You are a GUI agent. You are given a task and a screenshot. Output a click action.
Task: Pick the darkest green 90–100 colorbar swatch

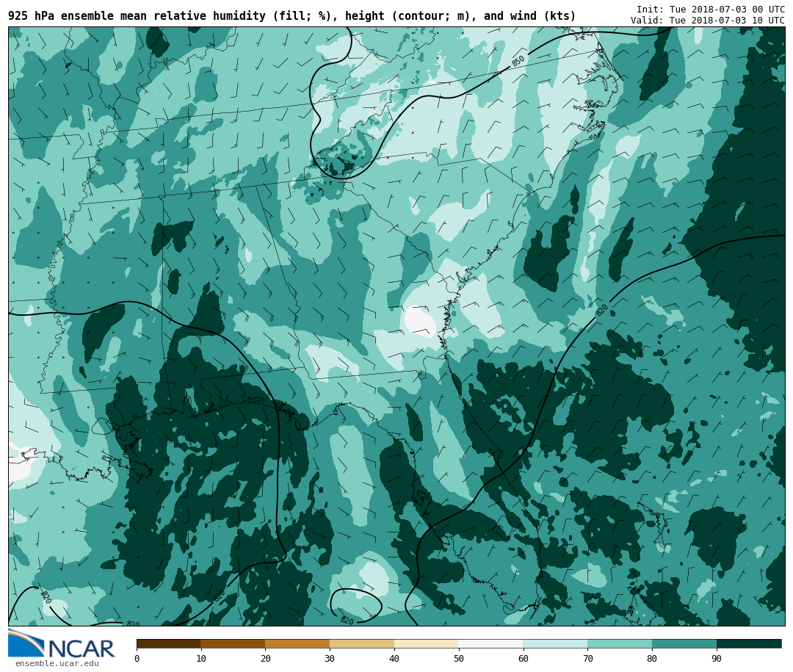point(749,643)
